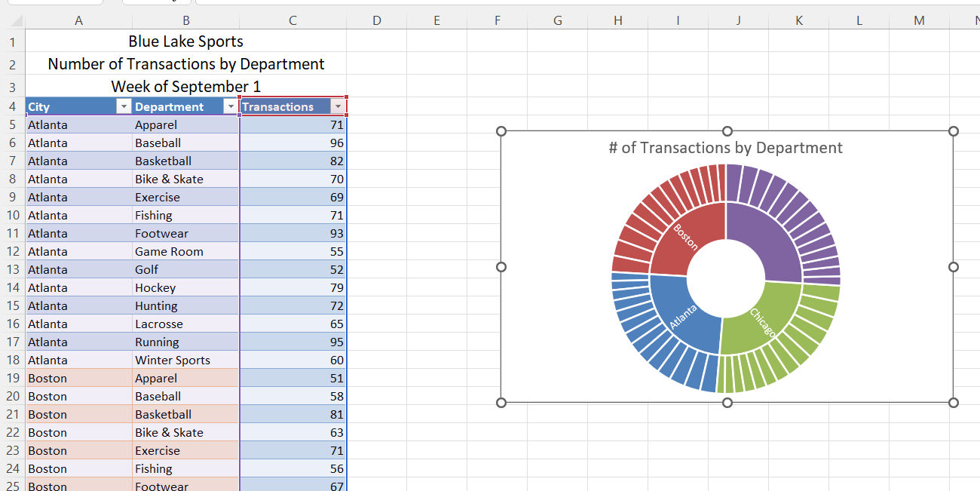
Task: Click the transactions value 96
Action: (292, 143)
